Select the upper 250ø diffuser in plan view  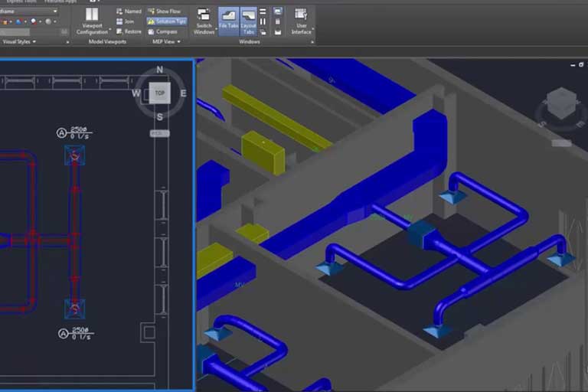(x=74, y=155)
